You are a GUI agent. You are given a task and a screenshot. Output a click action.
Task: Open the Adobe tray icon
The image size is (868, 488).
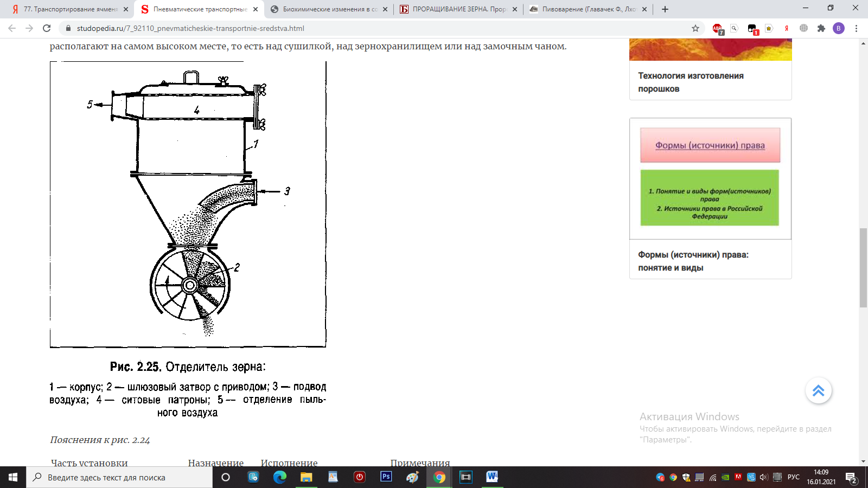[x=738, y=477]
